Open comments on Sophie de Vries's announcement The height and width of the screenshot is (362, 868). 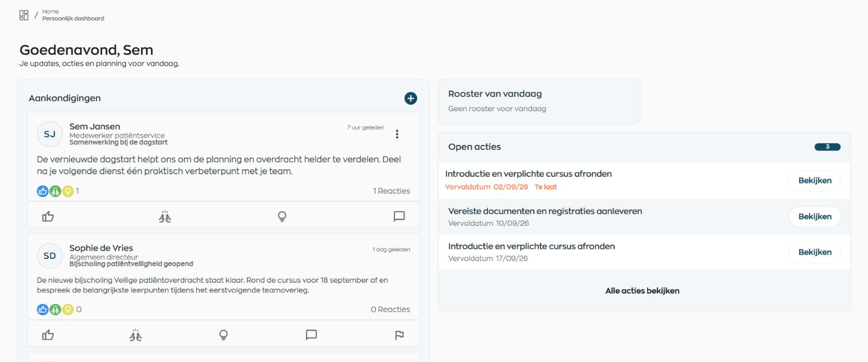(x=311, y=335)
